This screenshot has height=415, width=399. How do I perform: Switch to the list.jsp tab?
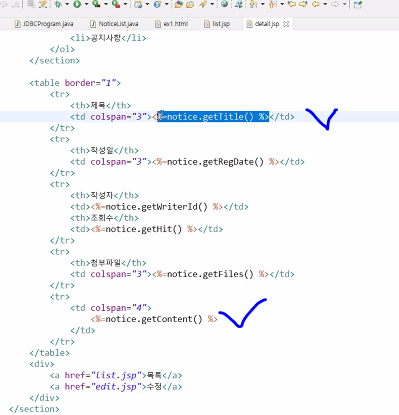217,24
